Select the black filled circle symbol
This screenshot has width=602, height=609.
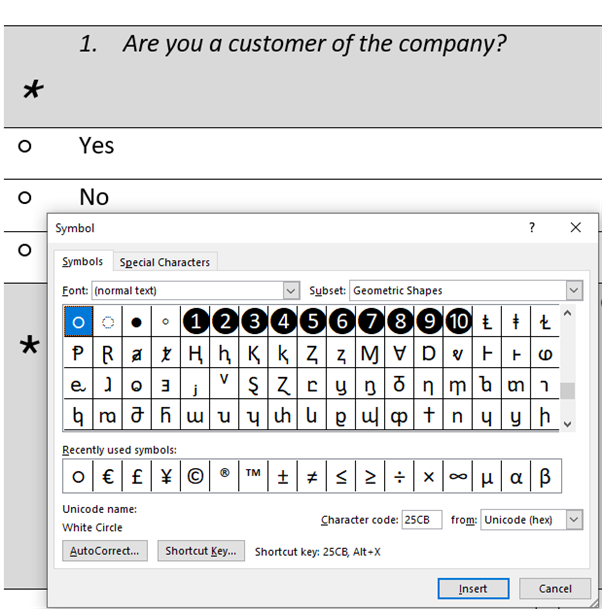coord(137,322)
